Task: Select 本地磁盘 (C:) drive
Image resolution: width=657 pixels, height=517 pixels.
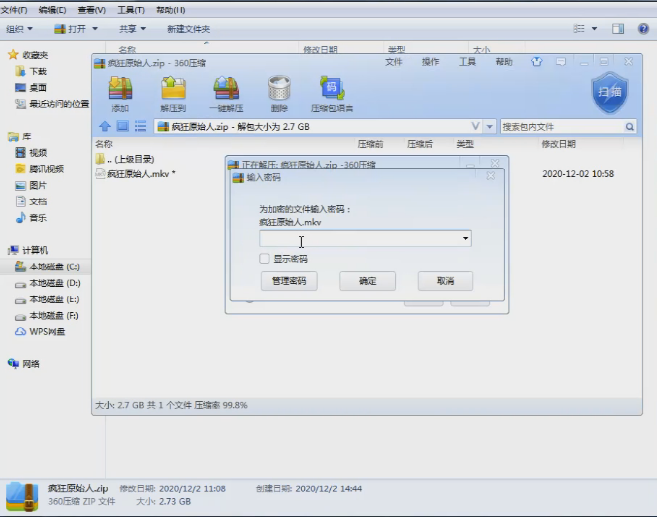Action: (47, 266)
